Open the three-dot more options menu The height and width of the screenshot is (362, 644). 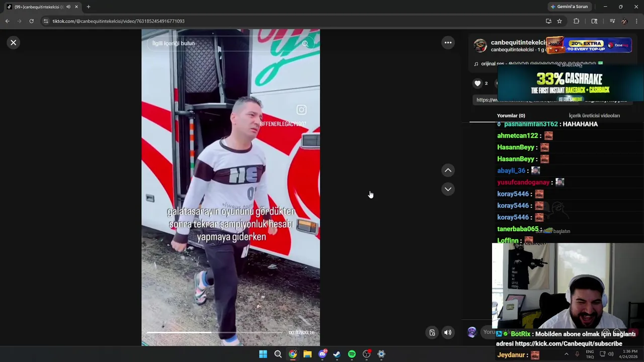pos(448,43)
